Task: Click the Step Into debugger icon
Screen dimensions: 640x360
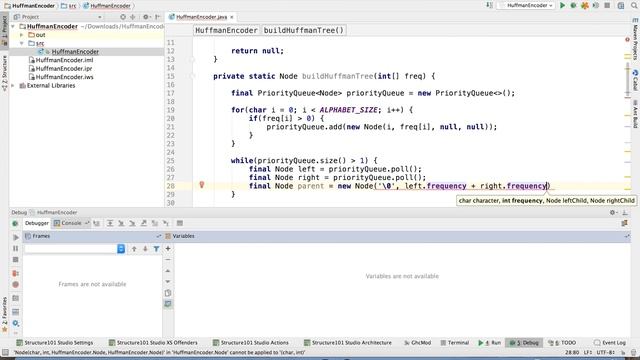Action: click(121, 223)
